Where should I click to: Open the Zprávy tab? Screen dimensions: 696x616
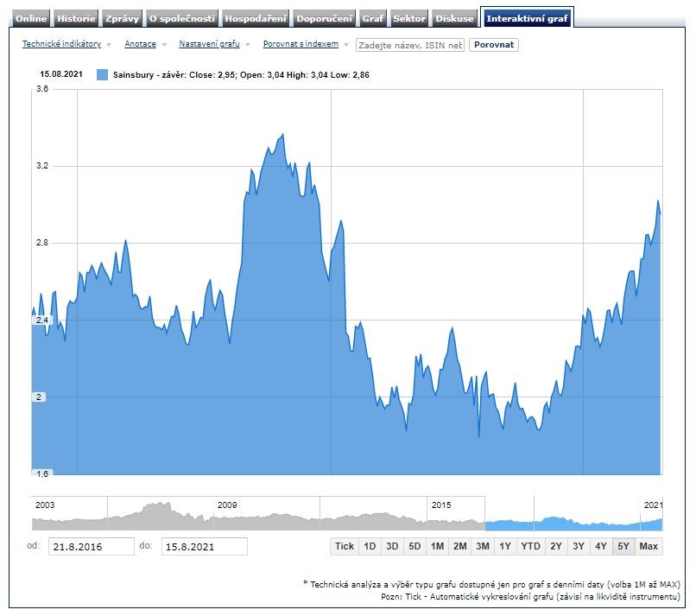coord(122,18)
